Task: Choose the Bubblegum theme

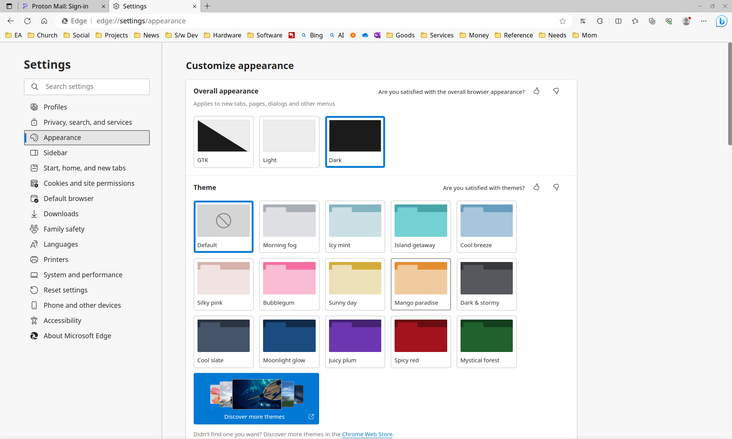Action: click(x=289, y=284)
